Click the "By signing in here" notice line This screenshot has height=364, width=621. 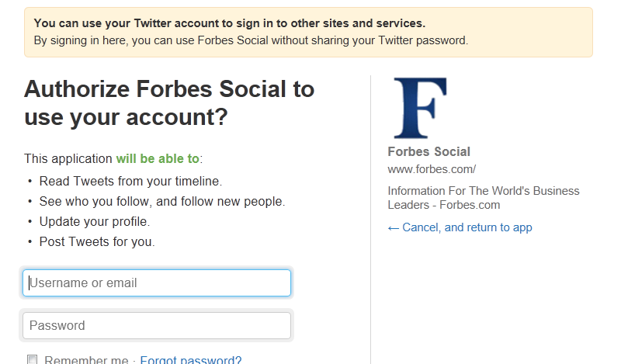click(x=251, y=40)
